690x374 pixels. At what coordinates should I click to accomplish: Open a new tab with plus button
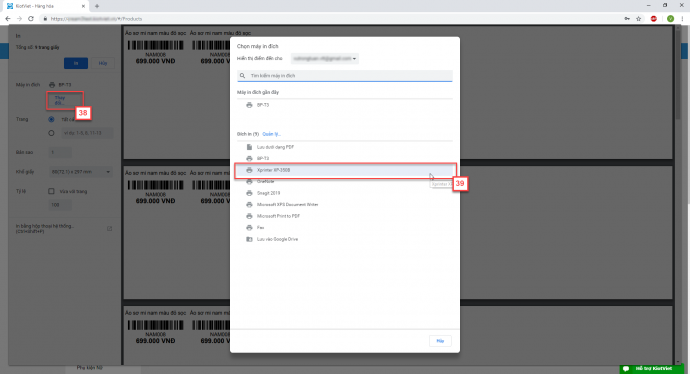pos(97,6)
